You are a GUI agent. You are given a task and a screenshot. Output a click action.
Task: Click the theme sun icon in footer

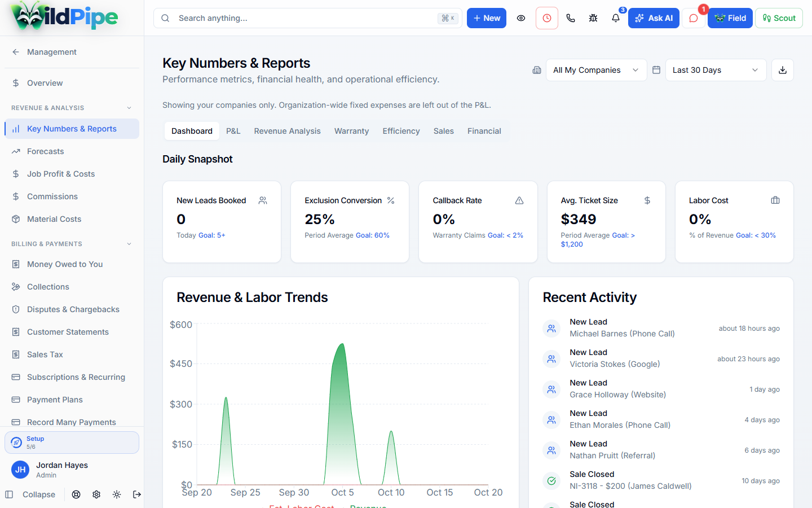coord(117,494)
